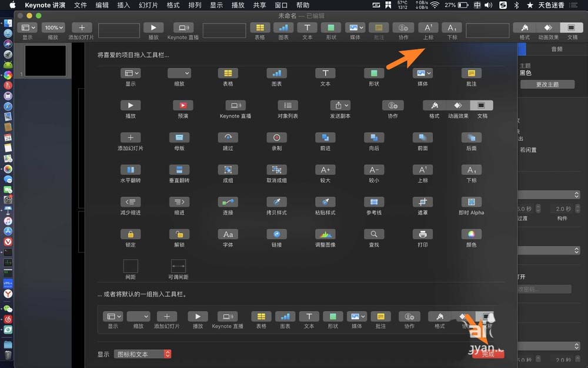Select the 遮罩 mask icon

[423, 202]
